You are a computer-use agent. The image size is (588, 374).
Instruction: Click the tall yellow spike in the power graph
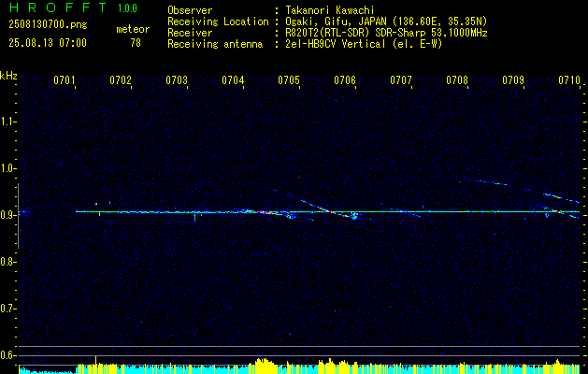(96, 365)
